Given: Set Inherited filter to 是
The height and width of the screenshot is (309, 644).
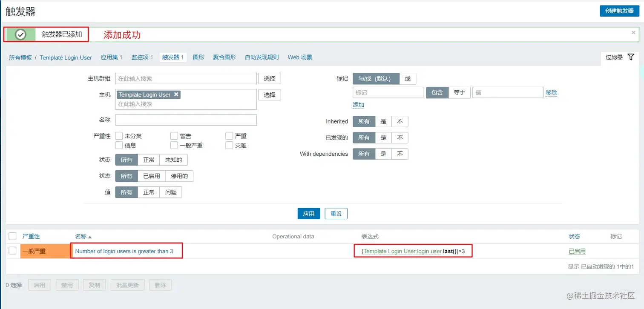Looking at the screenshot, I should point(383,121).
